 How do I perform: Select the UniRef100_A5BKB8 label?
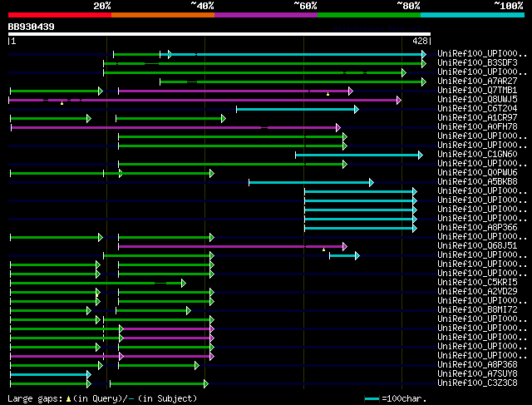477,181
